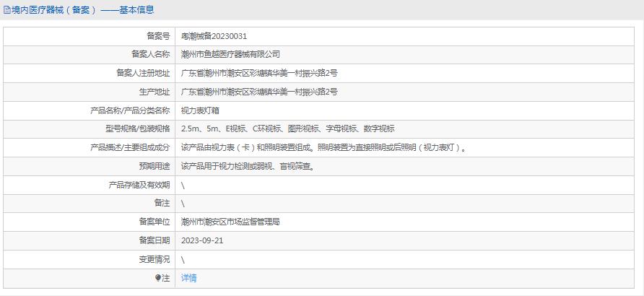Viewport: 644px width, 296px height.
Task: Click the 备案人注册地址 address value
Action: point(259,73)
